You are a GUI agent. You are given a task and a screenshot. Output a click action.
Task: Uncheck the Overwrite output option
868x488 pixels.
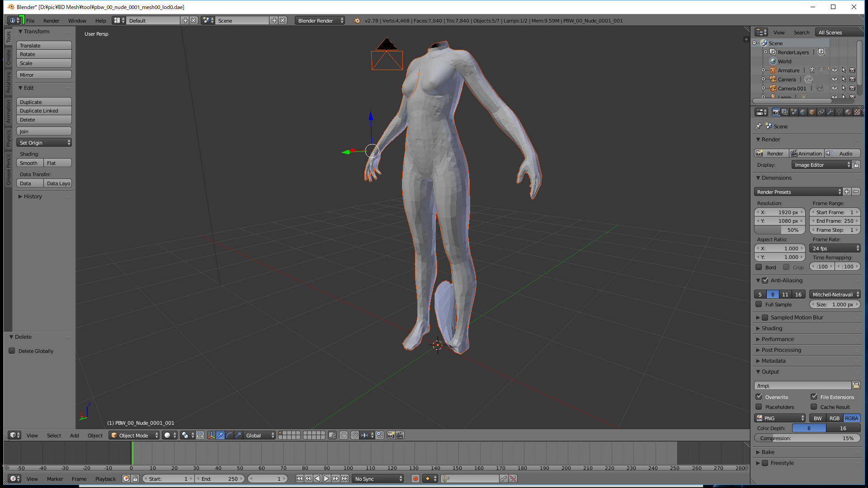click(759, 397)
